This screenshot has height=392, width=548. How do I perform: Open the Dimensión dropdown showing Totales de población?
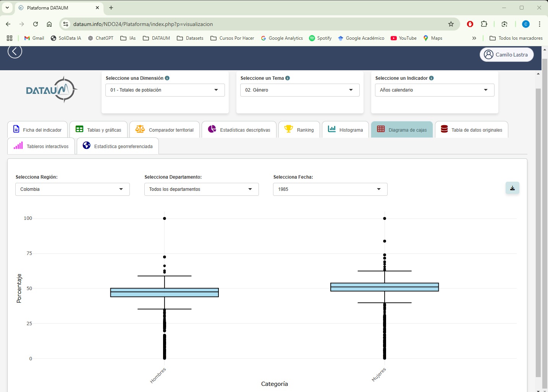[165, 90]
